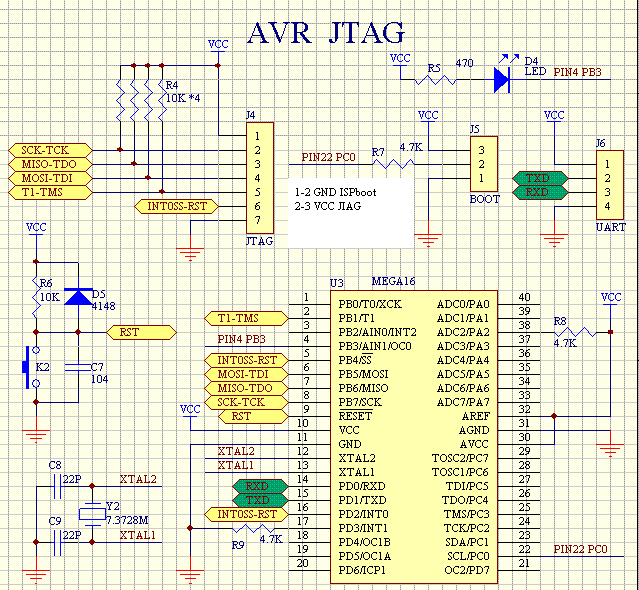Click the R6 10K resistor symbol

[x=36, y=297]
